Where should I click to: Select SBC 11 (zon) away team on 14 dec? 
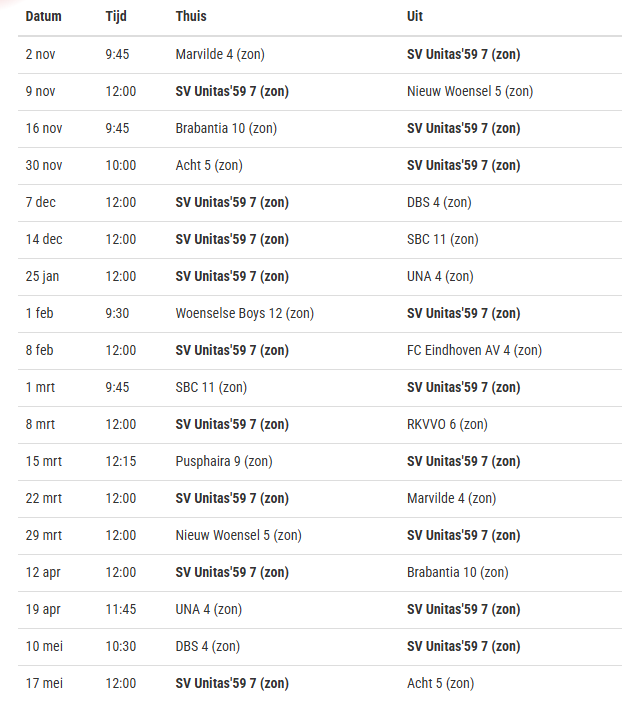click(x=443, y=240)
